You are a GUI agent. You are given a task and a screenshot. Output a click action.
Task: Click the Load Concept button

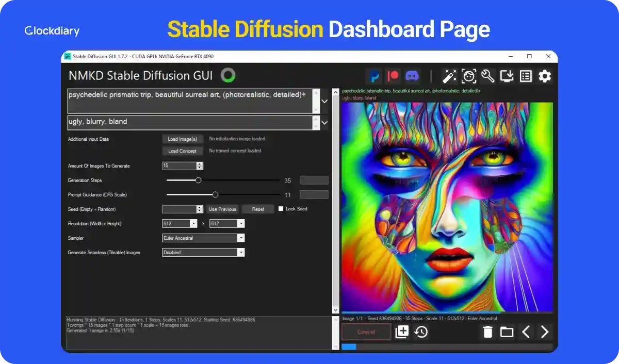point(183,151)
